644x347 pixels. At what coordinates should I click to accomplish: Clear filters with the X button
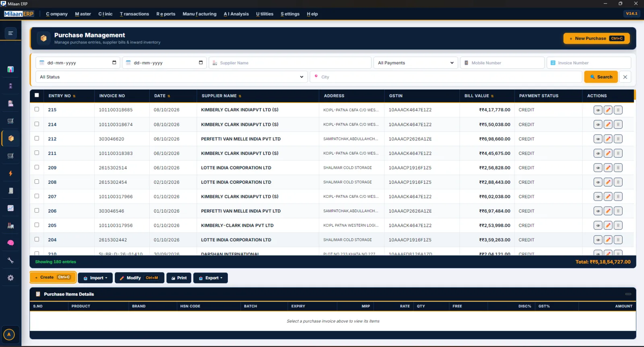625,77
